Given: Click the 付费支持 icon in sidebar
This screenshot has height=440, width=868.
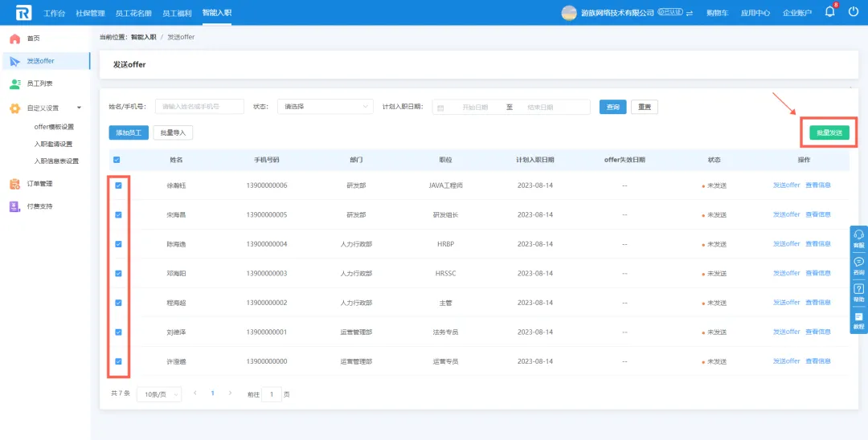Looking at the screenshot, I should tap(15, 206).
